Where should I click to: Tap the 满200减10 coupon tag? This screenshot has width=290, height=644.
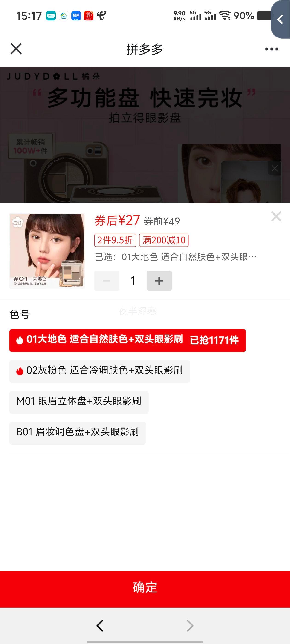[x=164, y=240]
